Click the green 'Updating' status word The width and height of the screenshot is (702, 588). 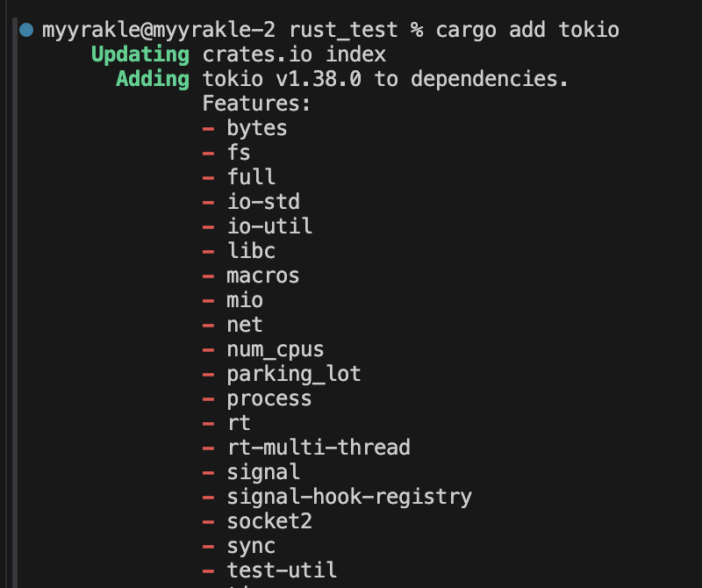140,55
